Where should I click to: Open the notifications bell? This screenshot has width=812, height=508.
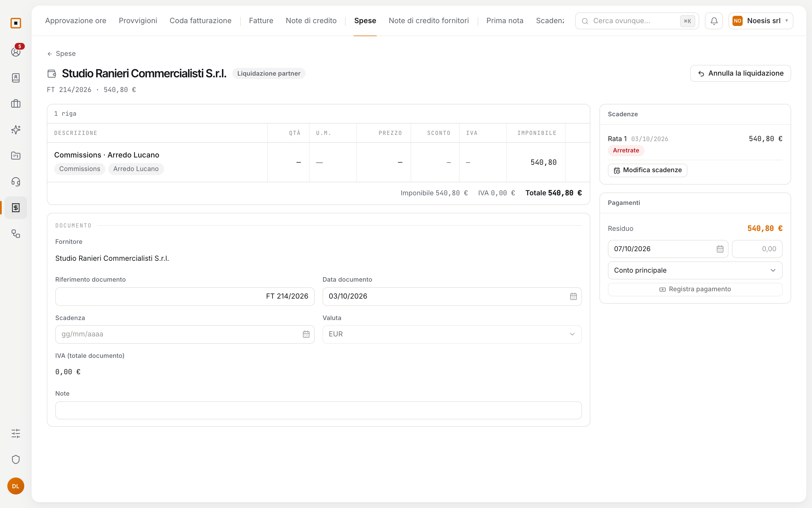pyautogui.click(x=714, y=21)
